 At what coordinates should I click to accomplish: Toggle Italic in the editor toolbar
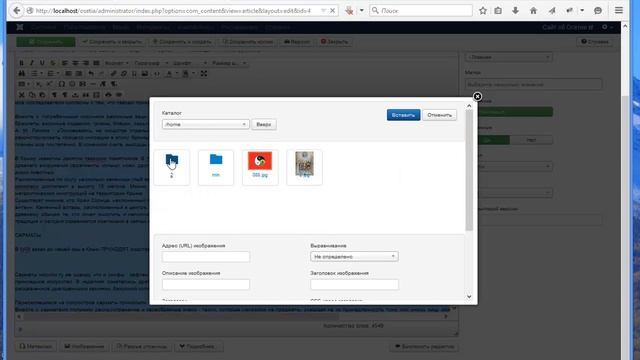(32, 63)
